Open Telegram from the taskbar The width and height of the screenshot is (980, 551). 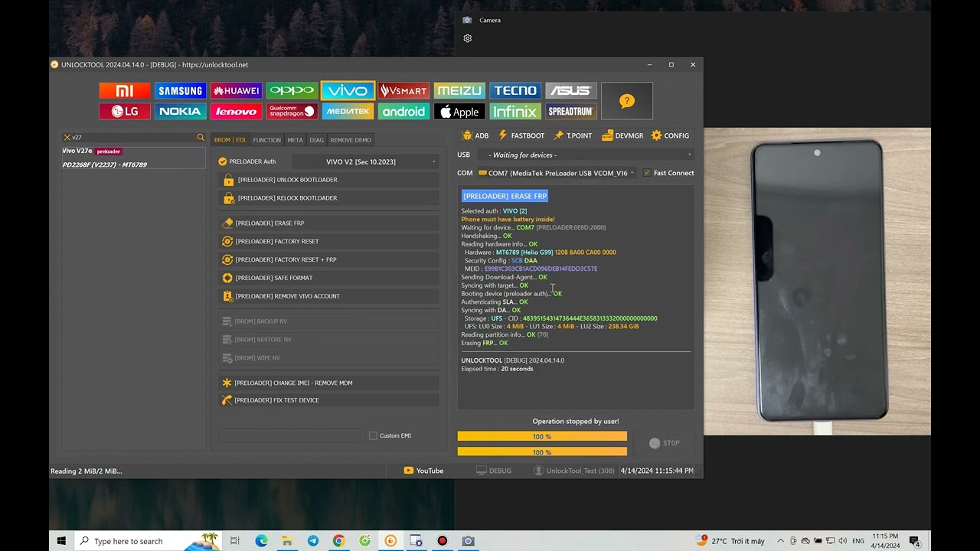pos(313,541)
